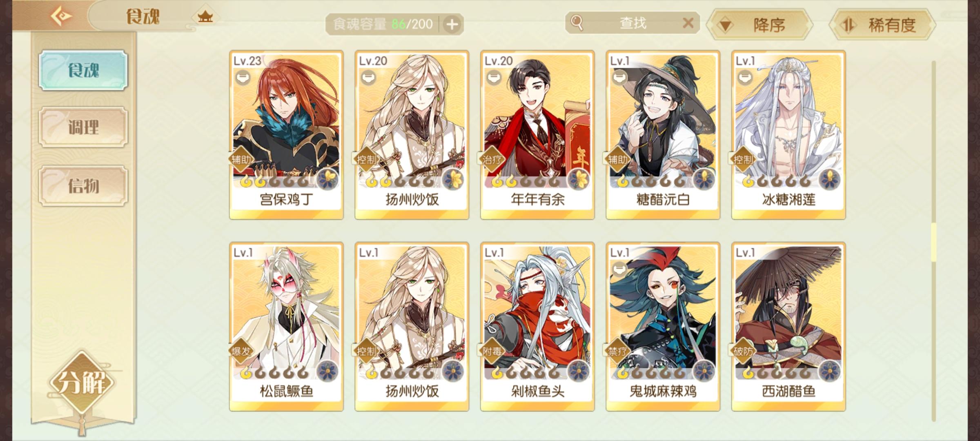
Task: Click the magnifier search icon
Action: (x=577, y=22)
